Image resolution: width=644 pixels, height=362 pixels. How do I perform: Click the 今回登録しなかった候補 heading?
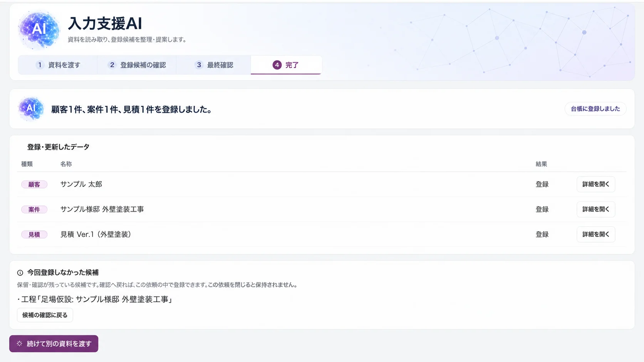click(x=63, y=273)
